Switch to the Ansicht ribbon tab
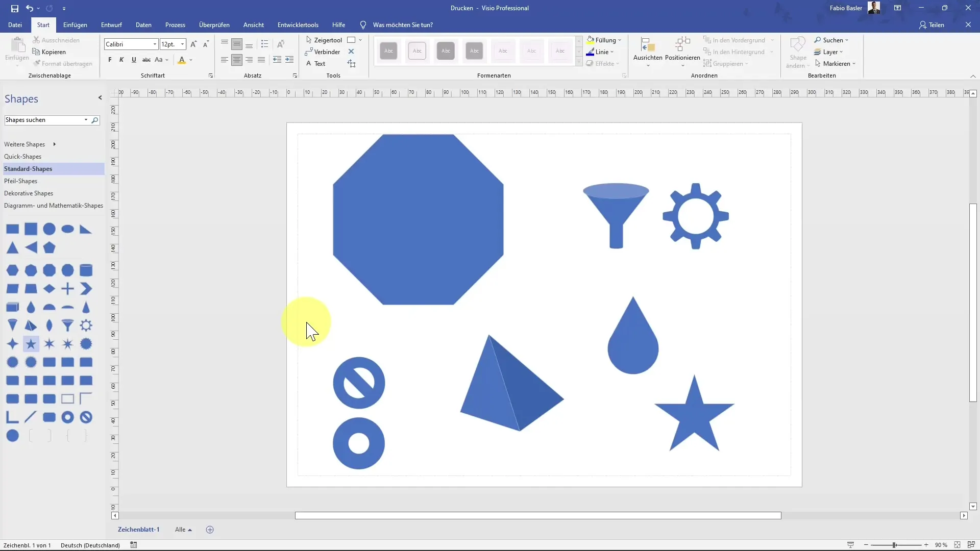The image size is (980, 551). pos(254,24)
